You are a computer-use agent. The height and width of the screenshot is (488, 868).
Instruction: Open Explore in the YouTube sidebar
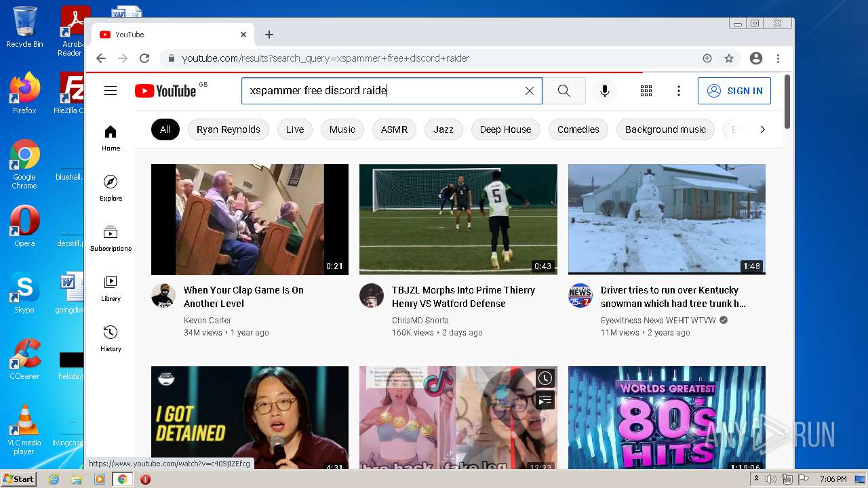point(111,188)
